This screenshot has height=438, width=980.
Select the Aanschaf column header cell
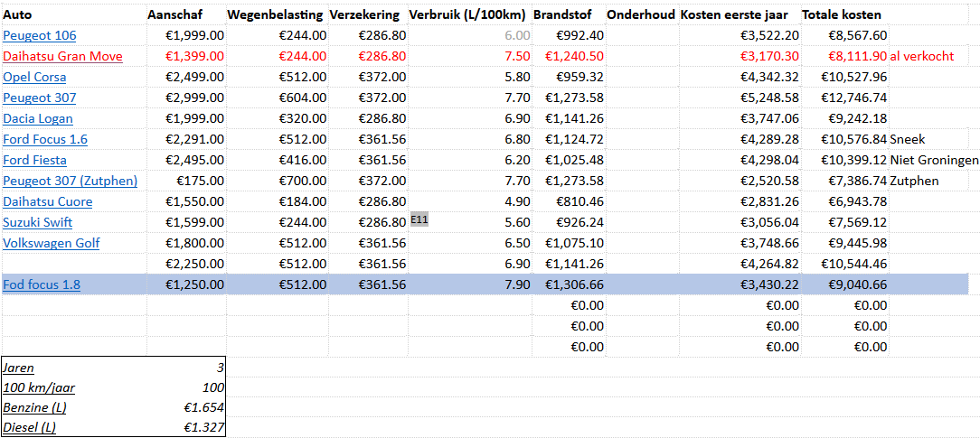pyautogui.click(x=174, y=14)
